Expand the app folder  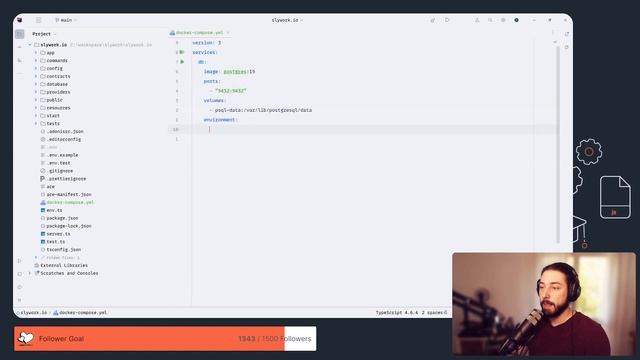(36, 53)
